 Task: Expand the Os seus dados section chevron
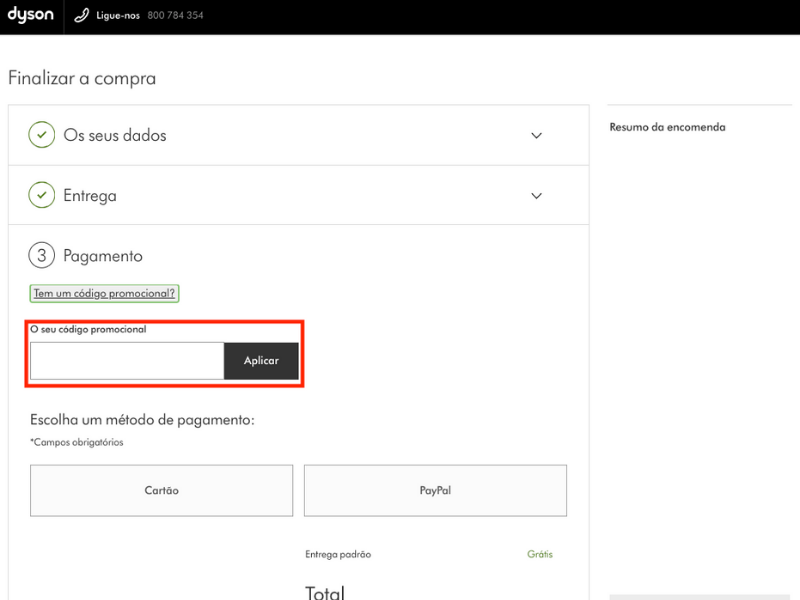tap(536, 136)
